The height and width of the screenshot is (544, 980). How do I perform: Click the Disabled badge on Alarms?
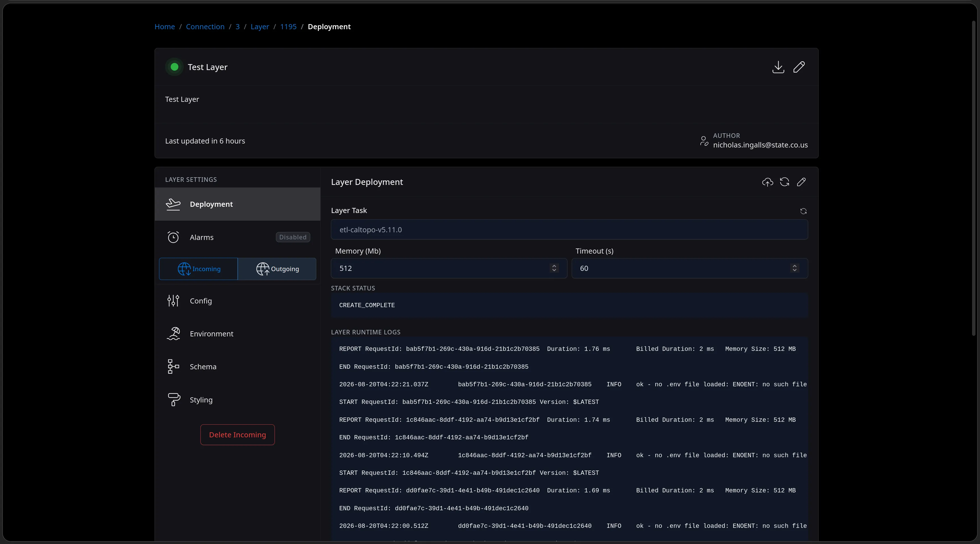click(x=293, y=237)
